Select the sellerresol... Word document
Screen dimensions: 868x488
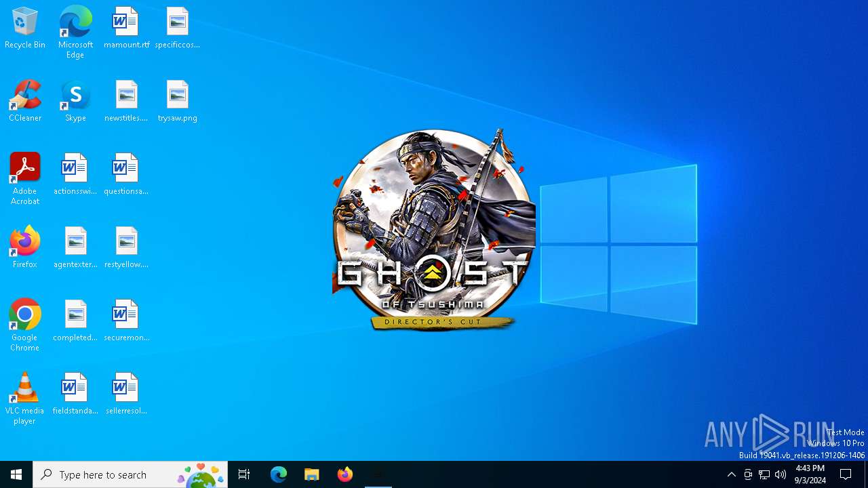[127, 394]
